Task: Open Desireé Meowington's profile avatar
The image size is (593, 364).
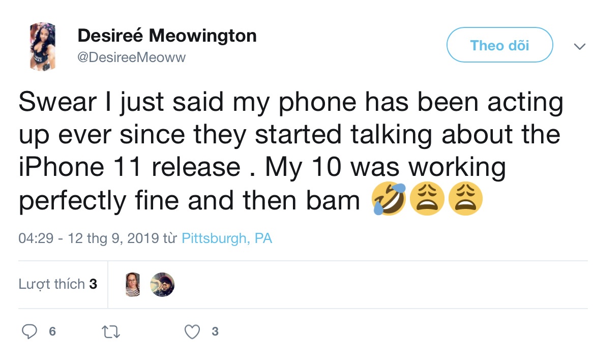Action: (x=43, y=46)
